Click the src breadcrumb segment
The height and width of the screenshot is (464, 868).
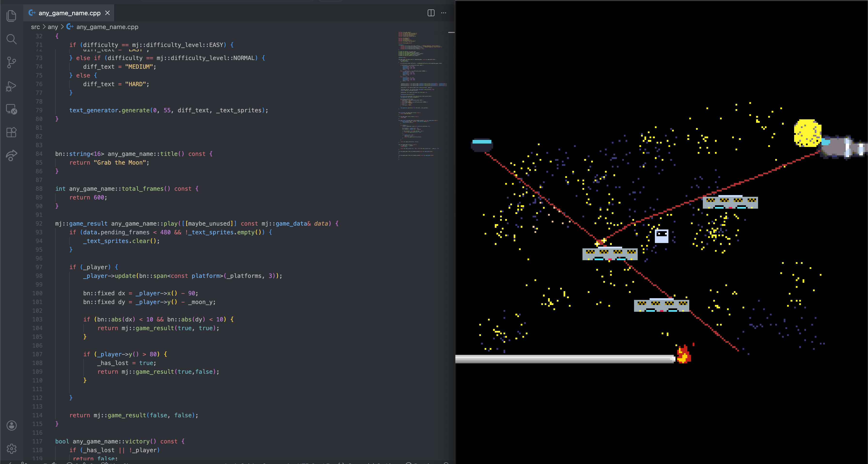(x=35, y=27)
